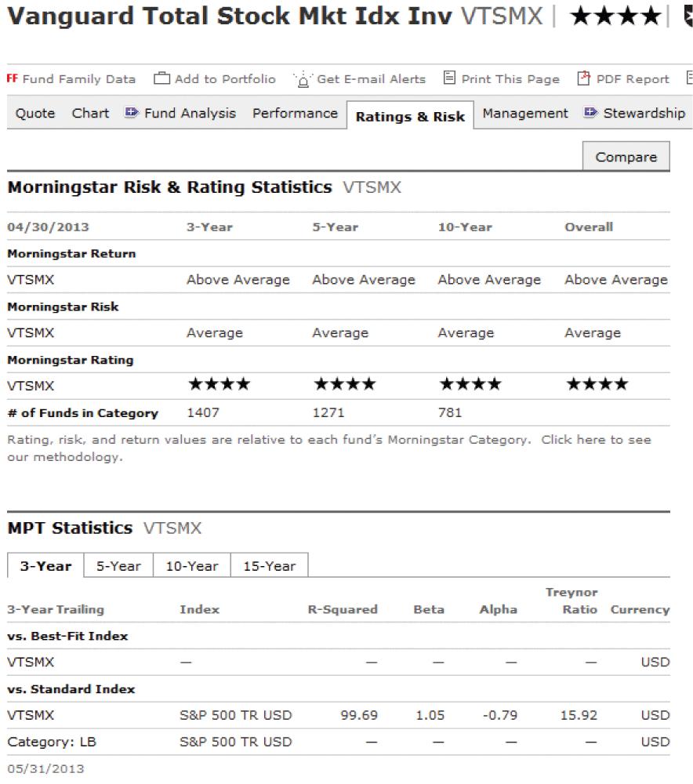Click the Treynor Ratio value '15.92'
Viewport: 693px width, 784px height.
(x=579, y=715)
